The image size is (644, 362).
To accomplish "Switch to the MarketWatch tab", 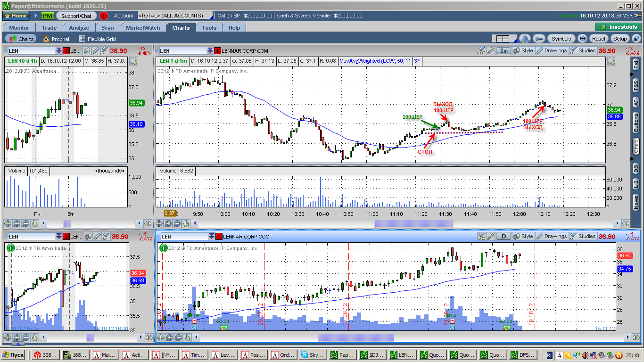I will point(143,28).
